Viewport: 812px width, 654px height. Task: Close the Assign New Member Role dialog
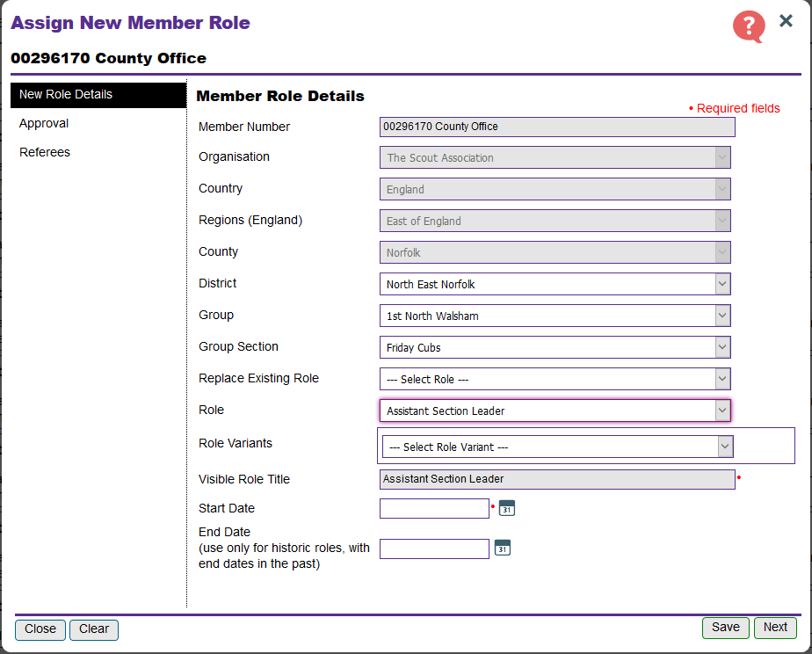(x=786, y=21)
